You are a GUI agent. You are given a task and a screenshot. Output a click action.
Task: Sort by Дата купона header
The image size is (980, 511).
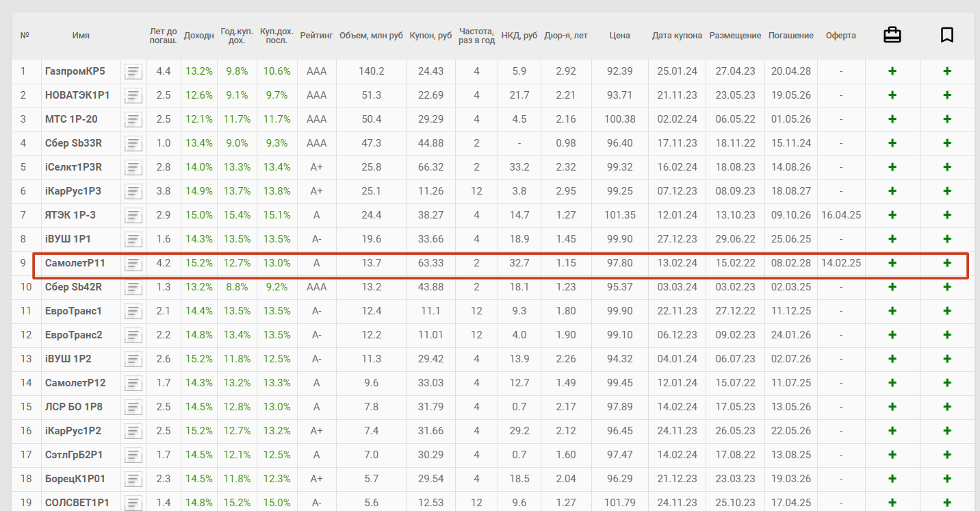(x=677, y=36)
